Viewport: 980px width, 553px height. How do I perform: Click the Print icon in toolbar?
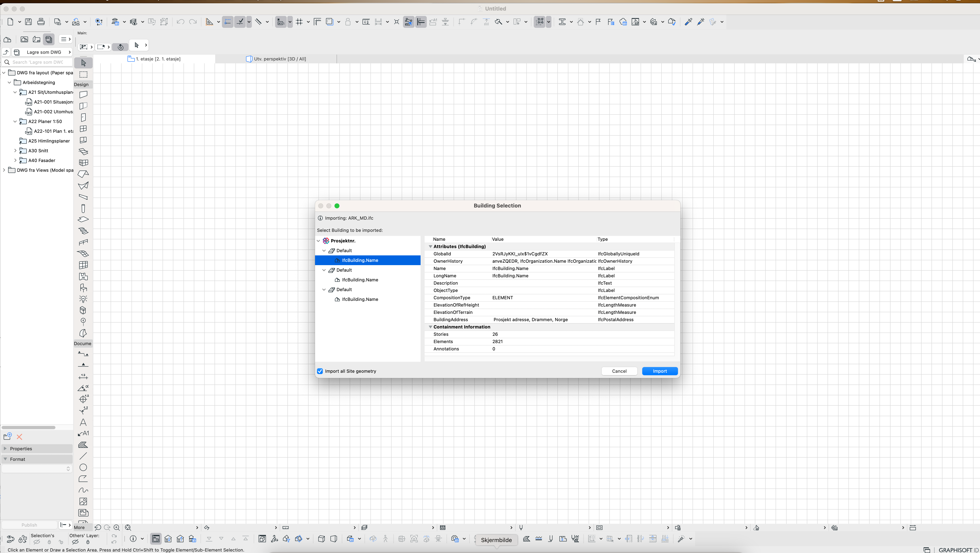click(41, 22)
